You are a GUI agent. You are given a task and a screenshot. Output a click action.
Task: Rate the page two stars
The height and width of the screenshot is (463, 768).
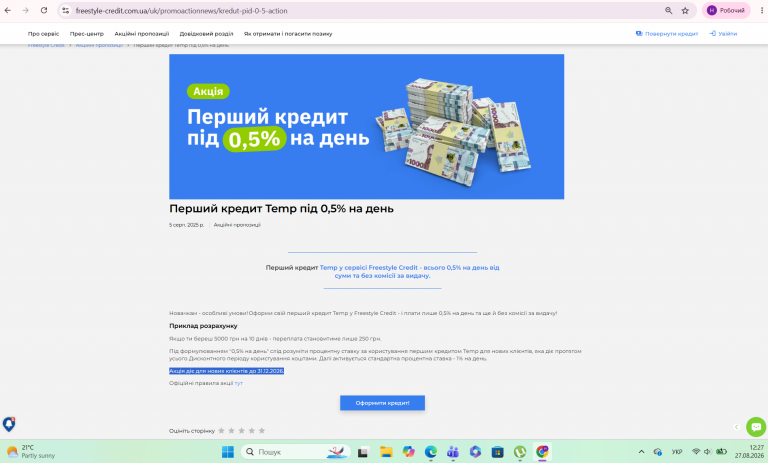(231, 431)
